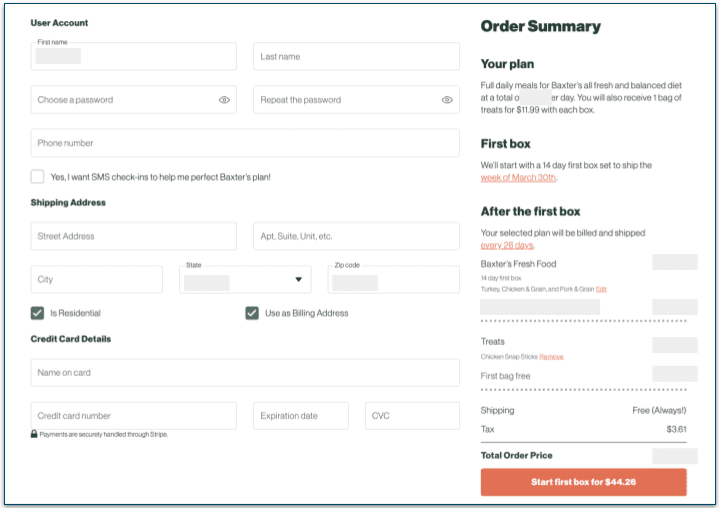Image resolution: width=719 pixels, height=508 pixels.
Task: Open the week of March 30th link
Action: tap(518, 177)
